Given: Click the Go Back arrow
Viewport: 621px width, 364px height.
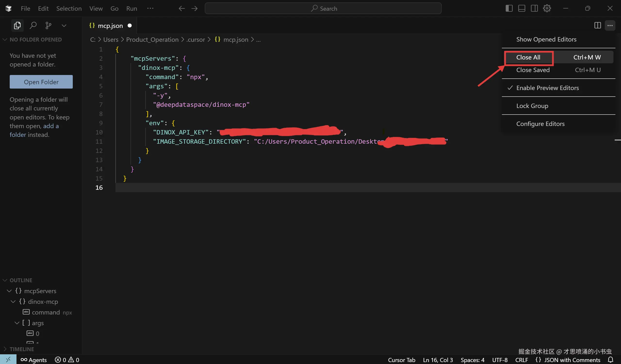Looking at the screenshot, I should [x=182, y=8].
